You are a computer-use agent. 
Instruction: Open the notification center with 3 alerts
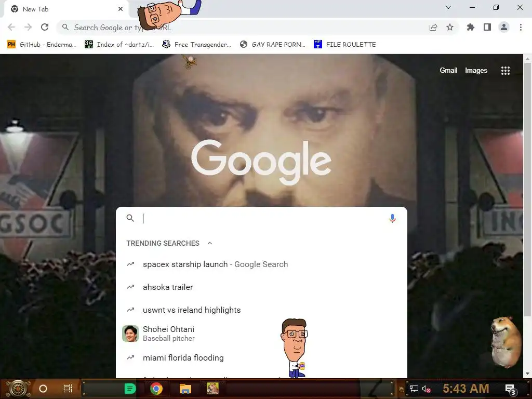tap(510, 390)
